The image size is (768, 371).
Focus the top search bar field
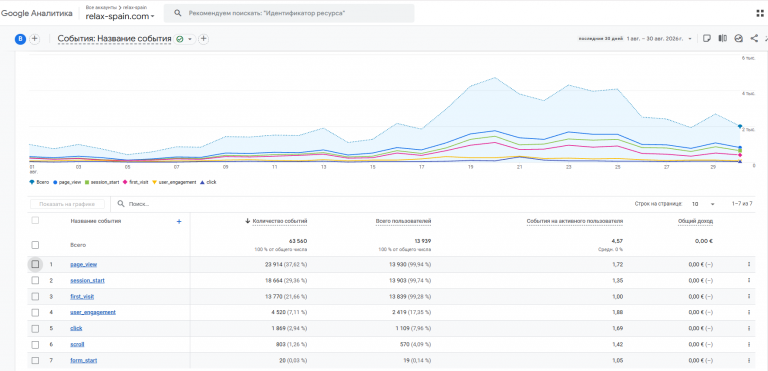tap(289, 13)
